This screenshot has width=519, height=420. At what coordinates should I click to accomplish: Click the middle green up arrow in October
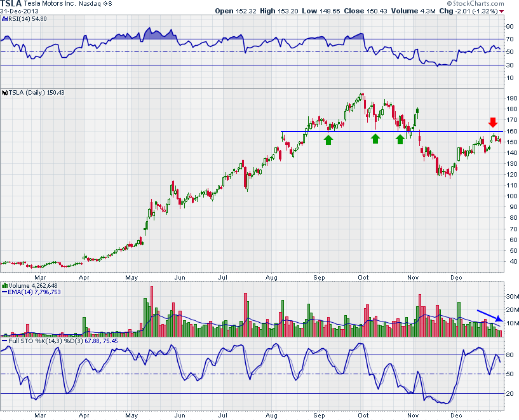point(376,139)
